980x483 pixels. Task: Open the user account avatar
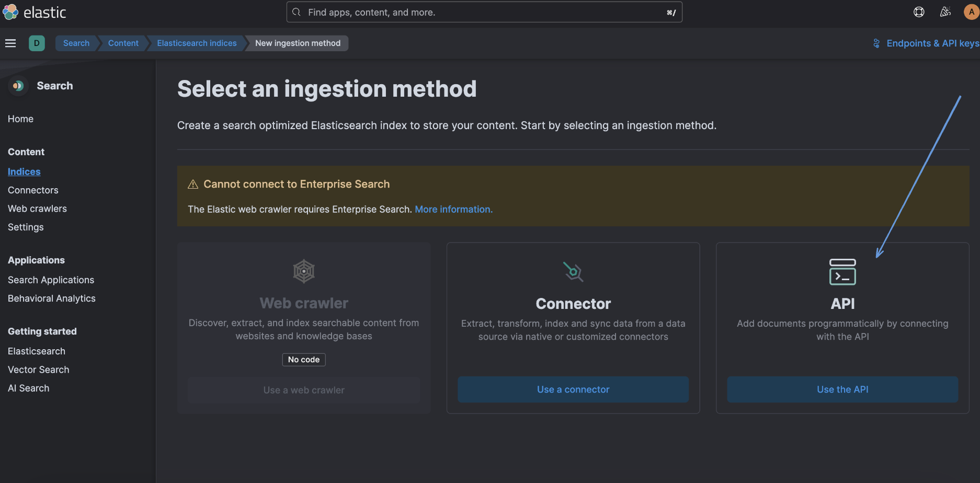point(971,12)
